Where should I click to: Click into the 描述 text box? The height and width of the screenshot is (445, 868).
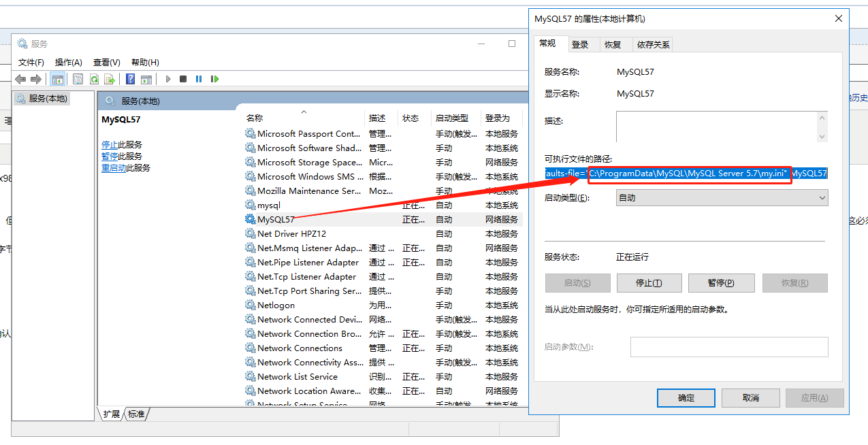tap(716, 127)
